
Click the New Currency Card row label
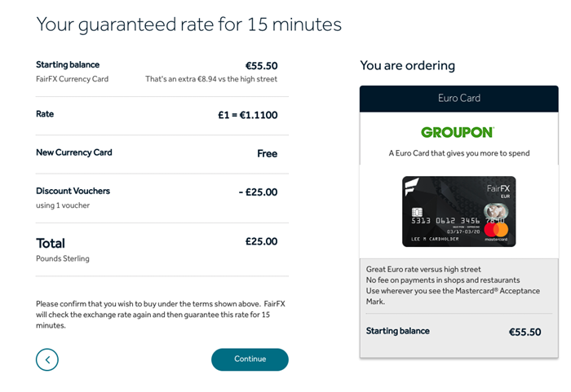coord(74,152)
